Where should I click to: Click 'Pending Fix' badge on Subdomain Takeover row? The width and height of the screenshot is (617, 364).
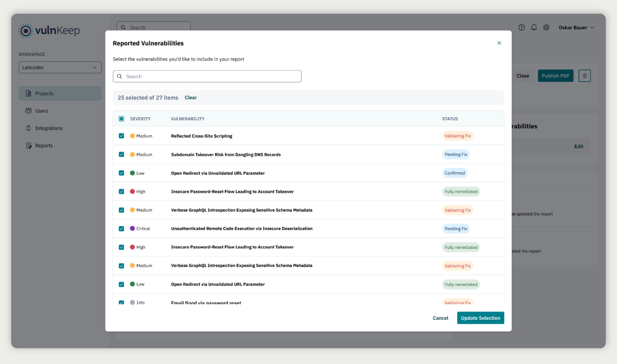pos(456,155)
